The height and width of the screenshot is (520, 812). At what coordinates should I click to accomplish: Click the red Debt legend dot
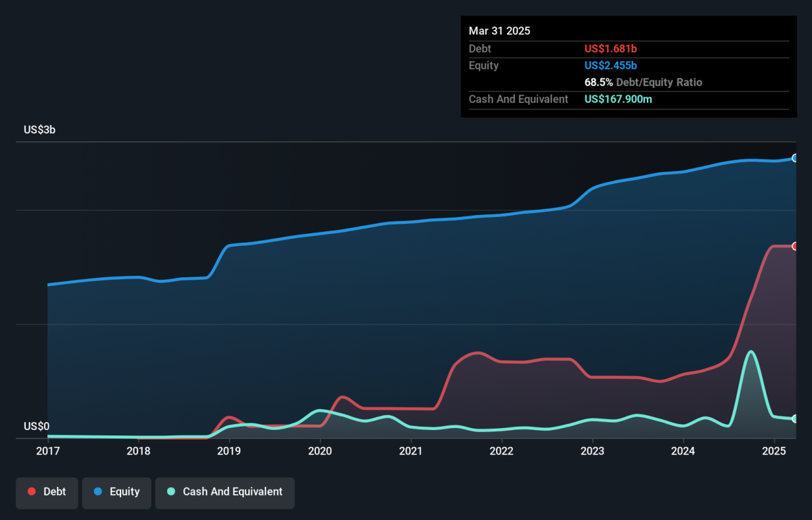[32, 492]
